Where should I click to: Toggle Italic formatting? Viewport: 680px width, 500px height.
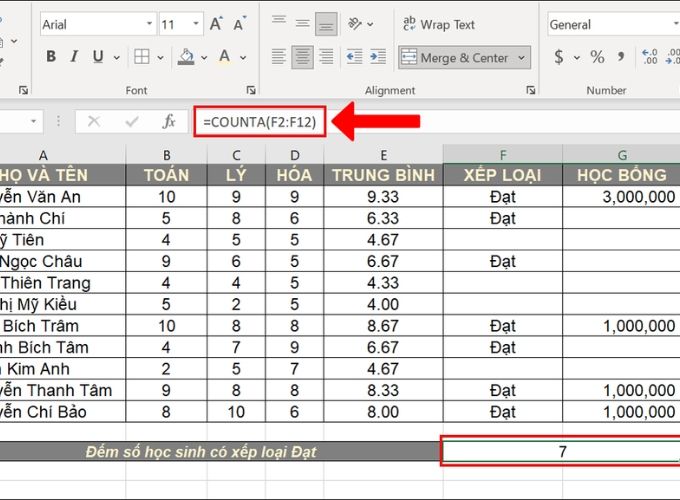[74, 56]
